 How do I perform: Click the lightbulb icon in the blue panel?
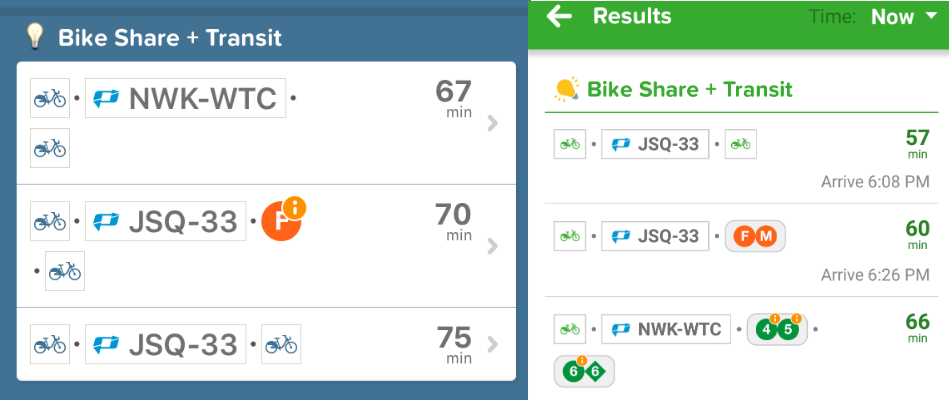point(36,37)
